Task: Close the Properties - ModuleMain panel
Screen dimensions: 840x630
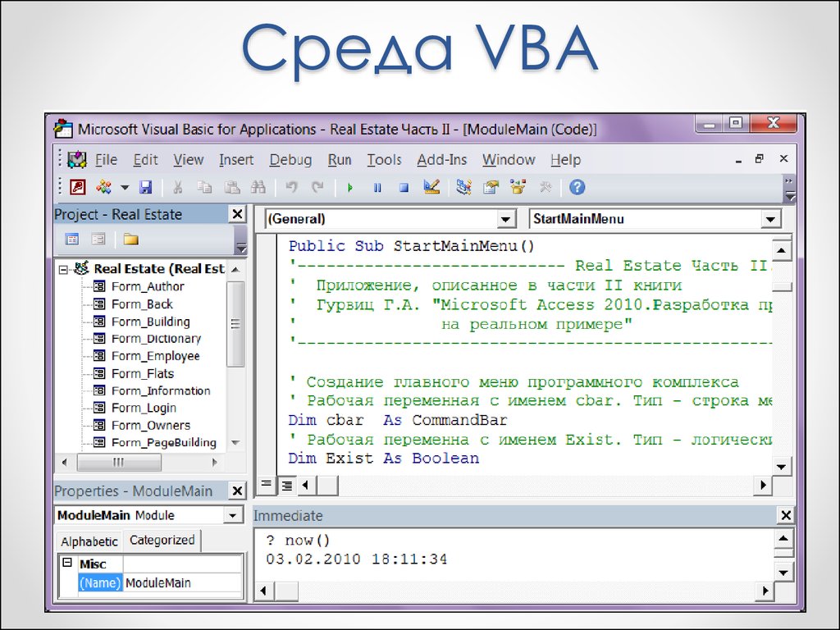Action: [x=237, y=491]
